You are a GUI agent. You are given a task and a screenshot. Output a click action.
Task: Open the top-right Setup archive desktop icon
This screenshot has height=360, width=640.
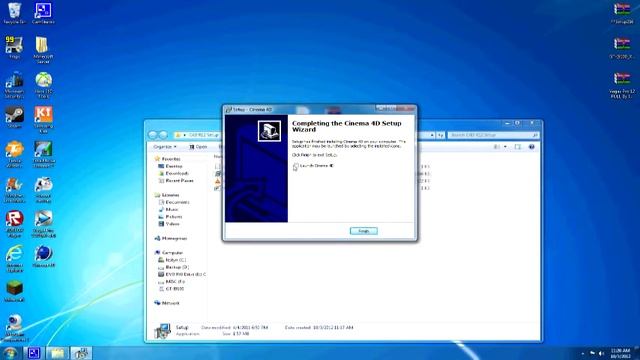[x=622, y=13]
